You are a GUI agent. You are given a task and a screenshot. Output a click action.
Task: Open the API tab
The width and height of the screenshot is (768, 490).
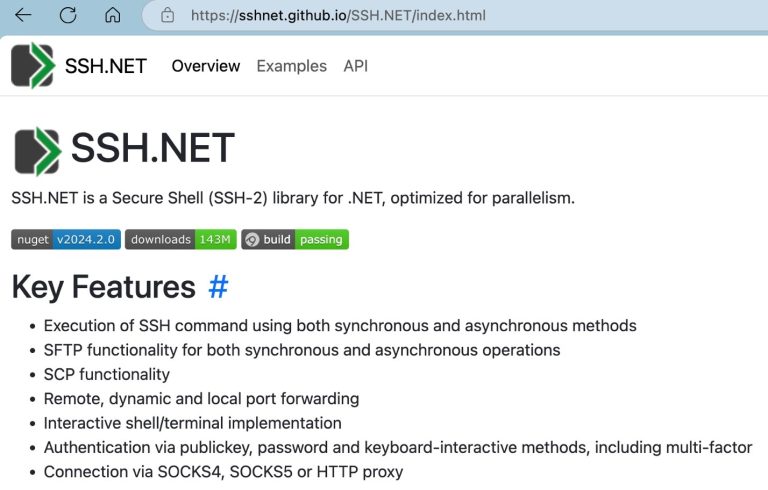tap(355, 66)
